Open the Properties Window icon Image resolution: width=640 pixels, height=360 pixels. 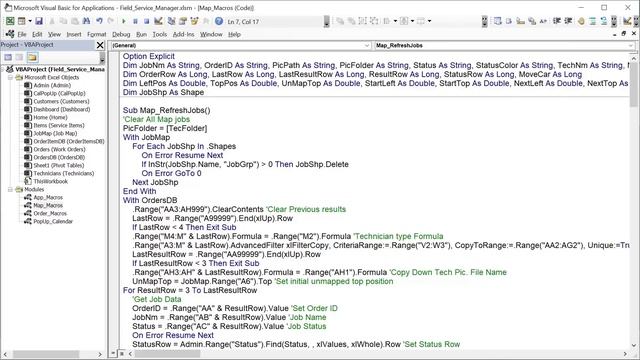click(183, 21)
